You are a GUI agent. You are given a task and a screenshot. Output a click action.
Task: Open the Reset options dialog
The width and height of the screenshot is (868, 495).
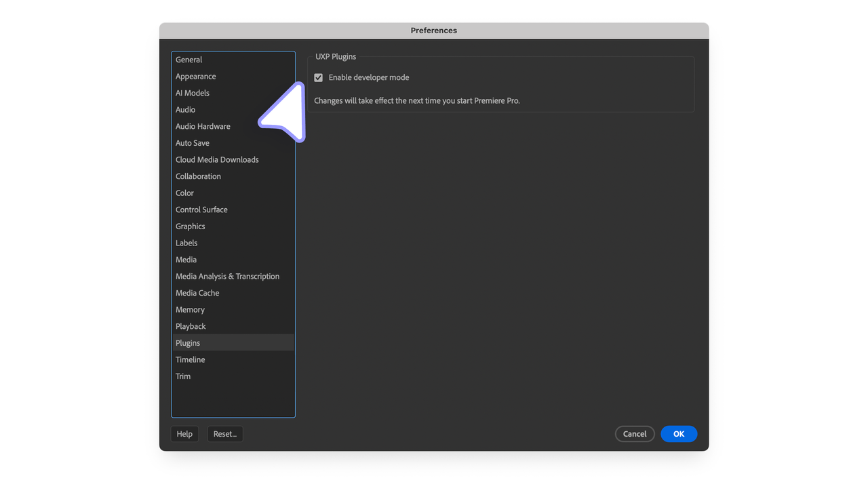[x=225, y=433]
